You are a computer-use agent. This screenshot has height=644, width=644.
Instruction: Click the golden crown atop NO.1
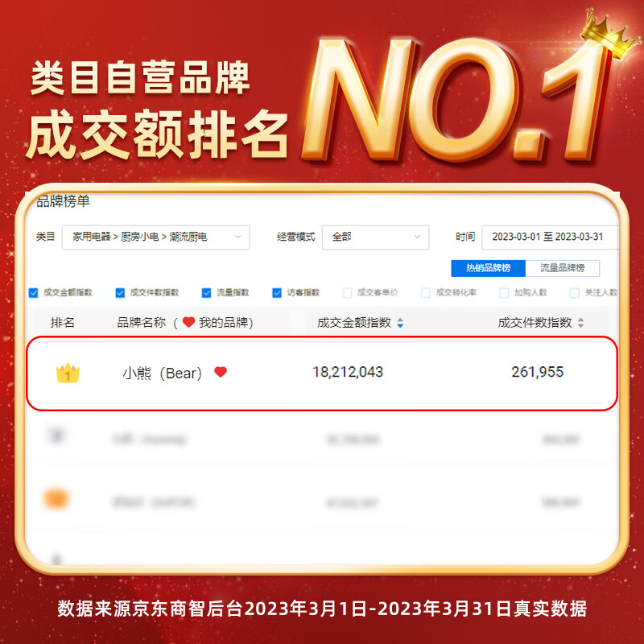[611, 34]
